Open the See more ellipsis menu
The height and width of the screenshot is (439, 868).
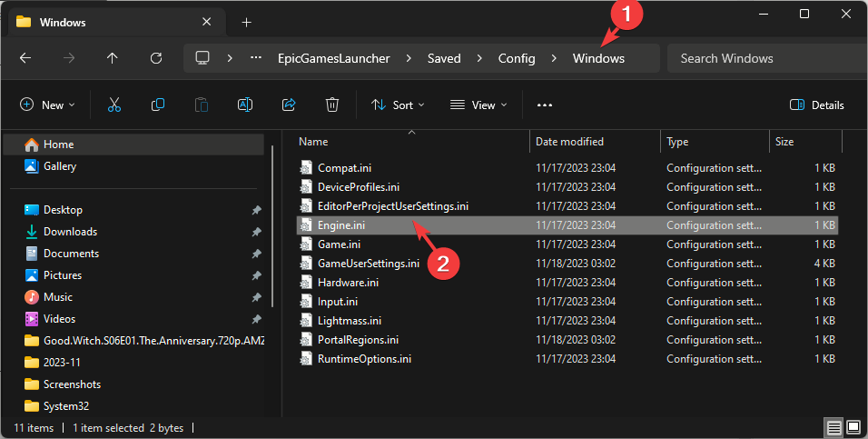click(545, 105)
